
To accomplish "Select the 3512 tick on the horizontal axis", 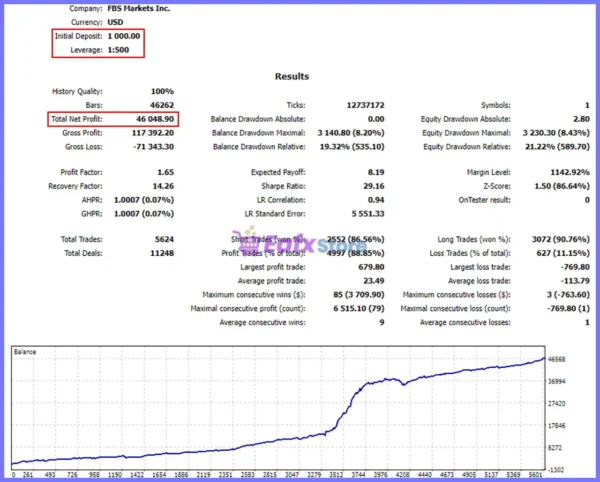I will [x=336, y=475].
